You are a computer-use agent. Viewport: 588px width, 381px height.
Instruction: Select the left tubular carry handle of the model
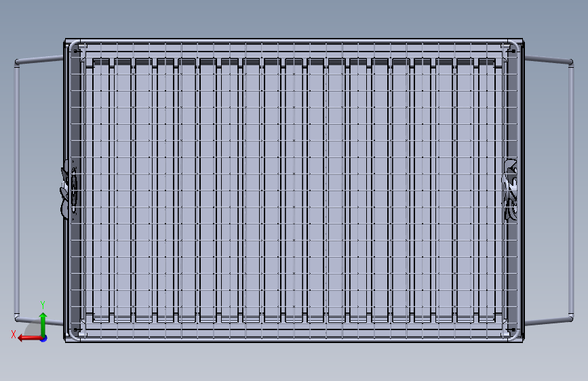pos(17,190)
